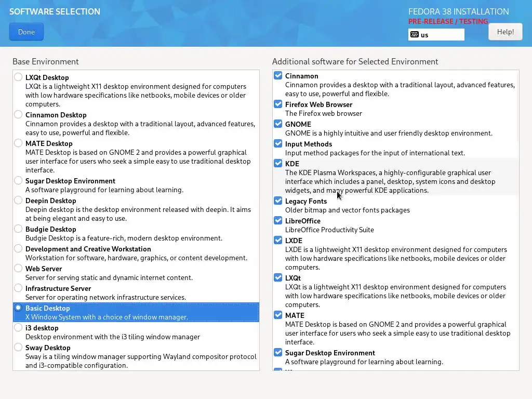Select the Deepin Desktop radio button
The width and height of the screenshot is (532, 399).
pos(18,200)
